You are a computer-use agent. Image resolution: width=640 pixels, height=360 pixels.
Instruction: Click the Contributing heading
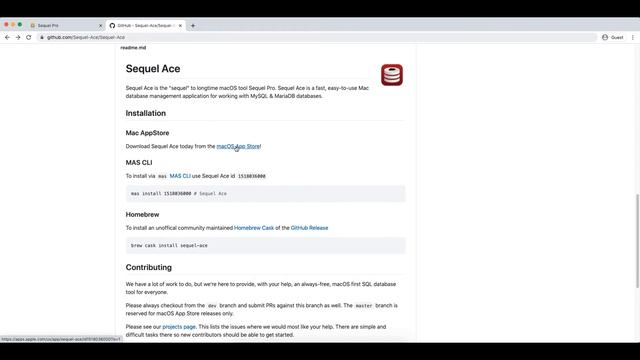149,267
